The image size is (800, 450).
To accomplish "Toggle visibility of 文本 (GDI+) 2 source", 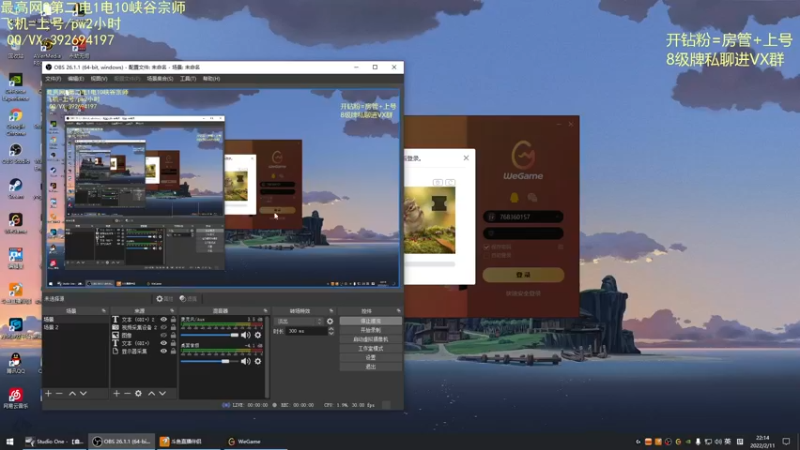I will click(164, 319).
